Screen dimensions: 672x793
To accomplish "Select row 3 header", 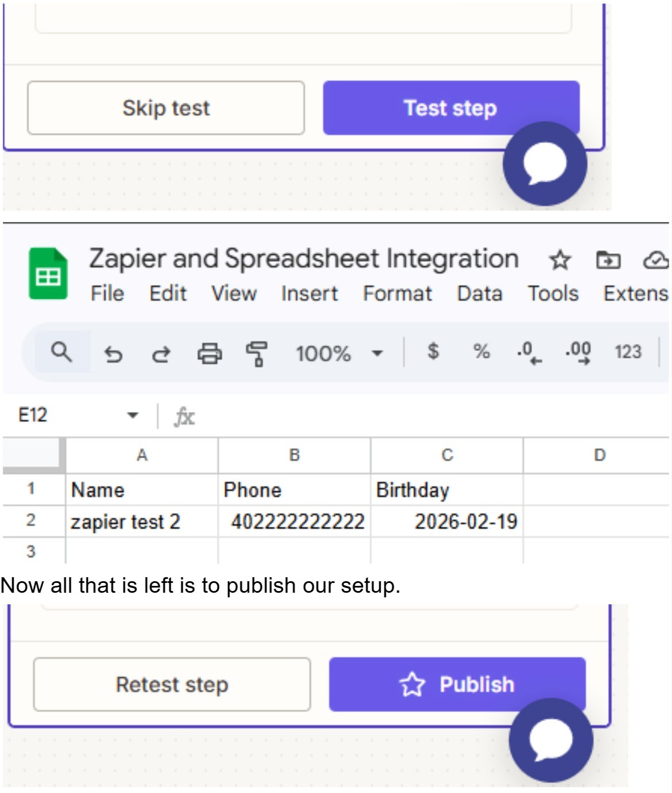I will (33, 551).
